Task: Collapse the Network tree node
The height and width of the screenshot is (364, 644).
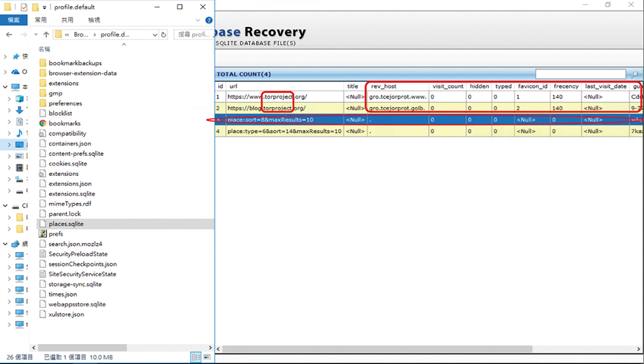Action: pos(5,244)
